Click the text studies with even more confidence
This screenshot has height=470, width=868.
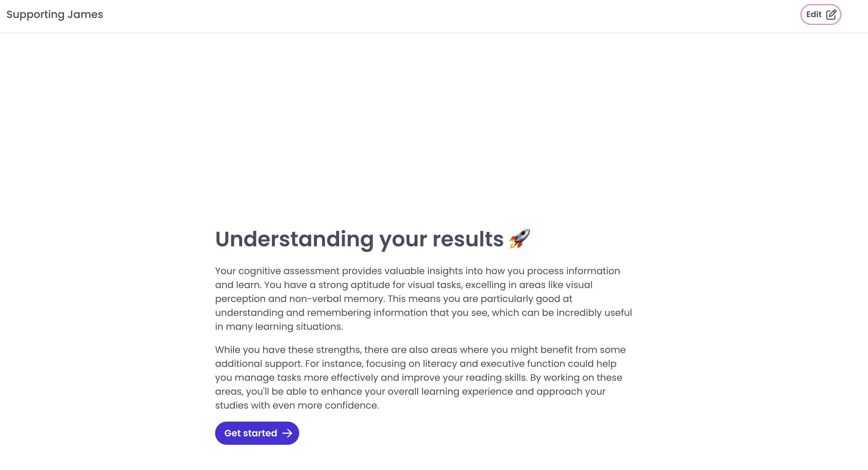[297, 405]
